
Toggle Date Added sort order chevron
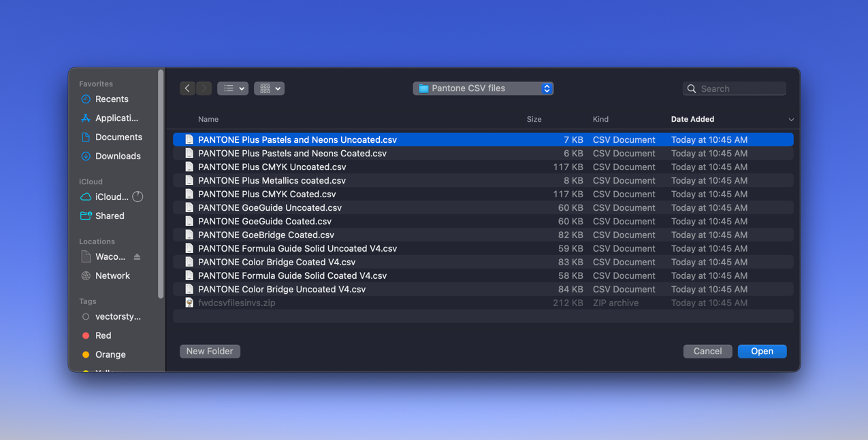(791, 120)
